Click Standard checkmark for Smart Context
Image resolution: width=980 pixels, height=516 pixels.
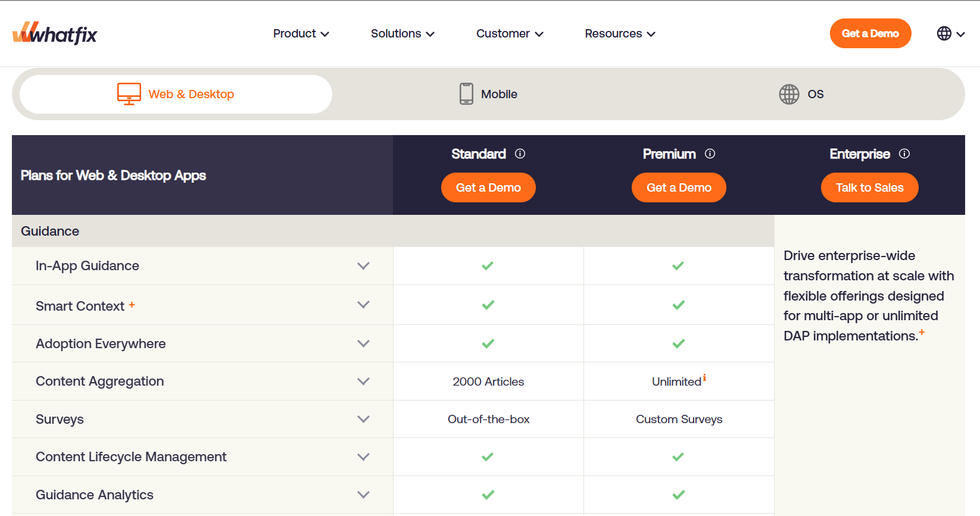point(488,305)
